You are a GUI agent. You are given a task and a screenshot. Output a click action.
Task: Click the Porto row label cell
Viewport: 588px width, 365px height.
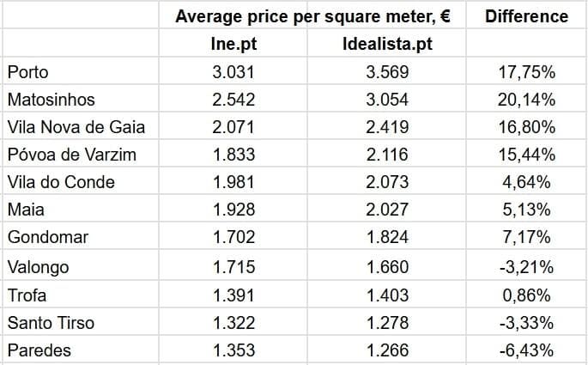click(x=27, y=72)
